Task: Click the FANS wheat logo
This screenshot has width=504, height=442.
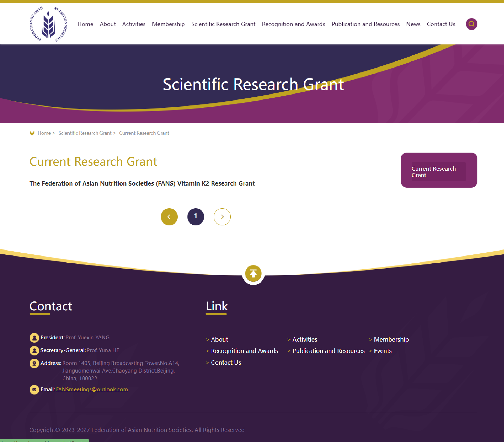Action: pos(48,24)
